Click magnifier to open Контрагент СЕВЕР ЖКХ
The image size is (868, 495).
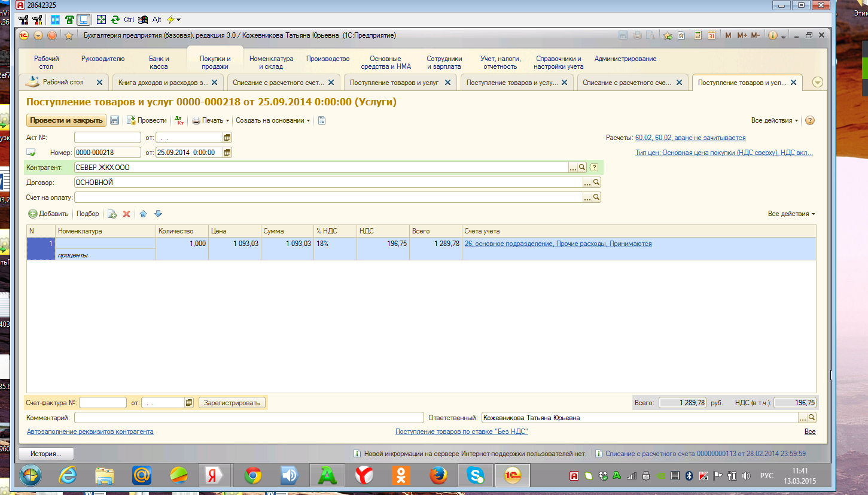[581, 168]
